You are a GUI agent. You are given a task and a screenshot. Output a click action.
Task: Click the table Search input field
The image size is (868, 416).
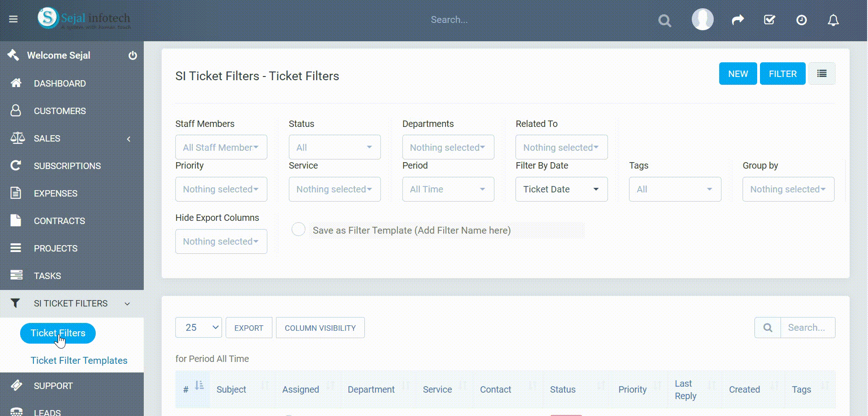coord(808,328)
